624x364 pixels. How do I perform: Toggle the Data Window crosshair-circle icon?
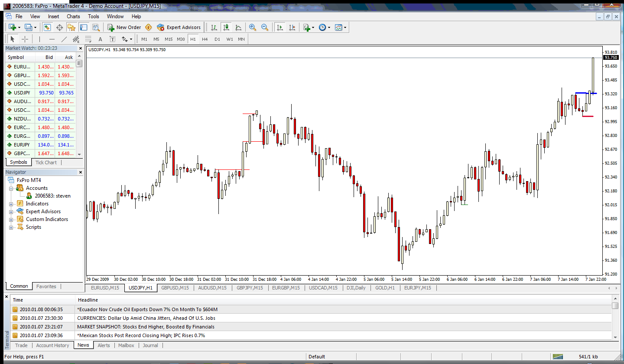point(60,27)
